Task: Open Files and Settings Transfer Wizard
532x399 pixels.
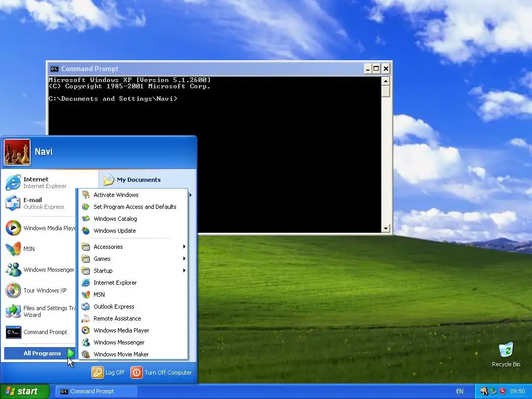Action: (x=40, y=311)
